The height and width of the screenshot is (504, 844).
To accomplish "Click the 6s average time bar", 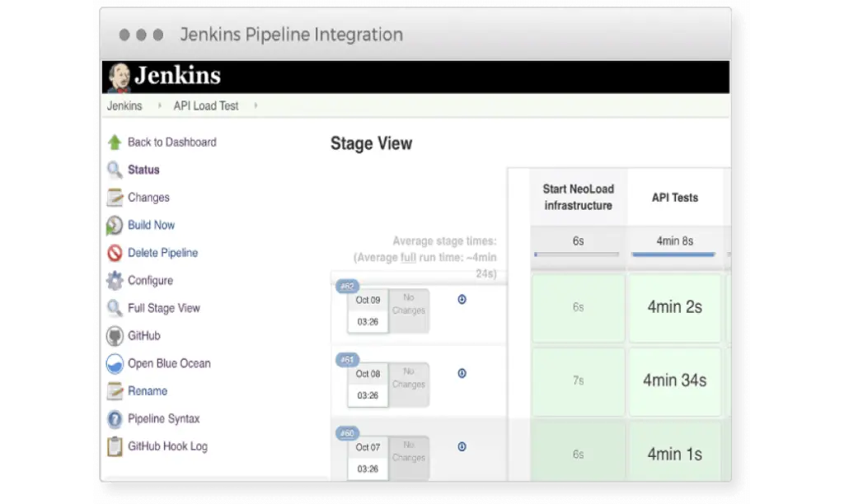I will coord(577,254).
